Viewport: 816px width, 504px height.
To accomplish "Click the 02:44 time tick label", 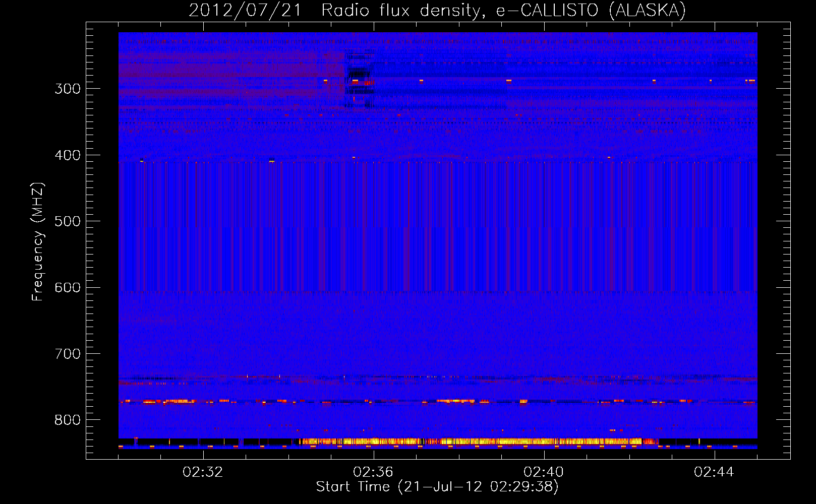I will click(x=714, y=472).
